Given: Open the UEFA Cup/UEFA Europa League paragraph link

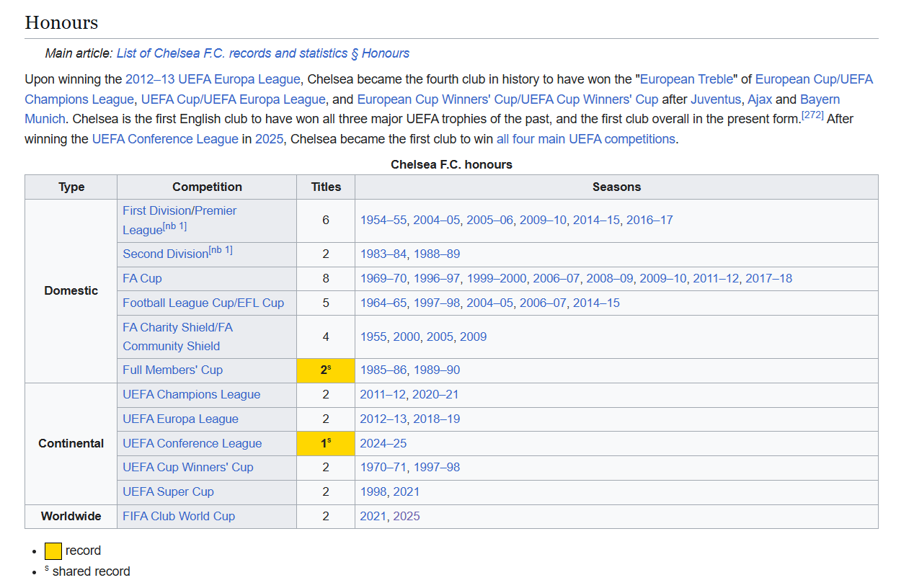Looking at the screenshot, I should [233, 99].
